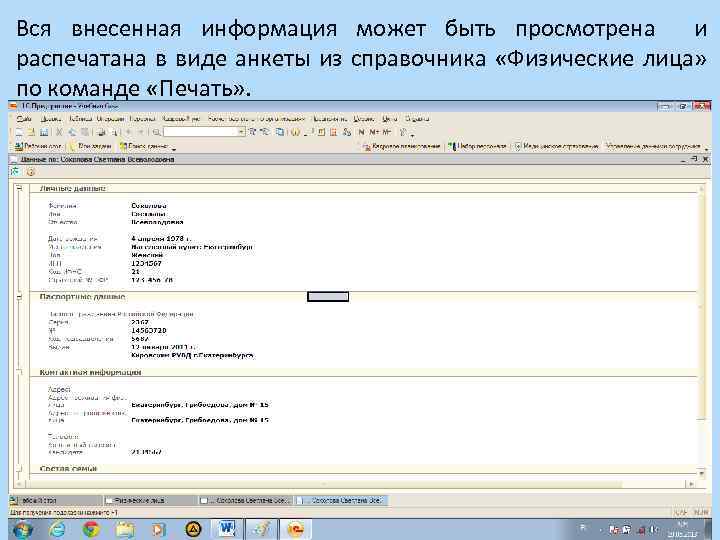Click the ИНН value 1234567
This screenshot has width=720, height=540.
146,264
